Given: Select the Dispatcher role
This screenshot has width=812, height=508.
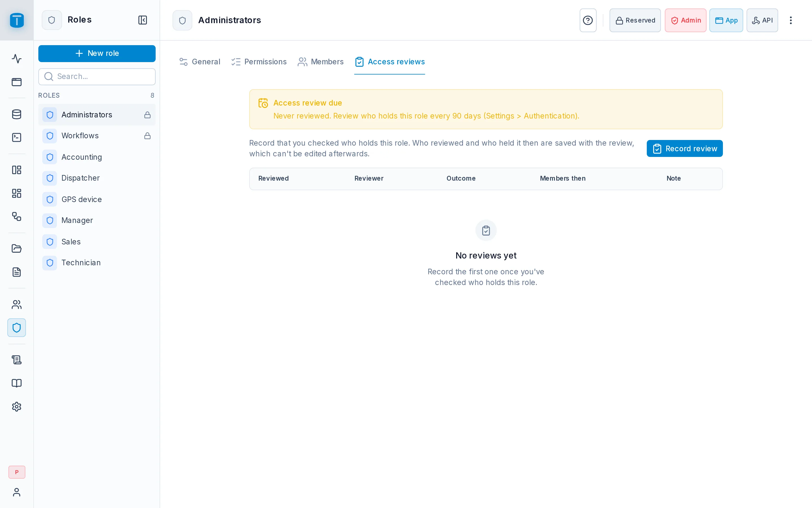Looking at the screenshot, I should tap(97, 178).
